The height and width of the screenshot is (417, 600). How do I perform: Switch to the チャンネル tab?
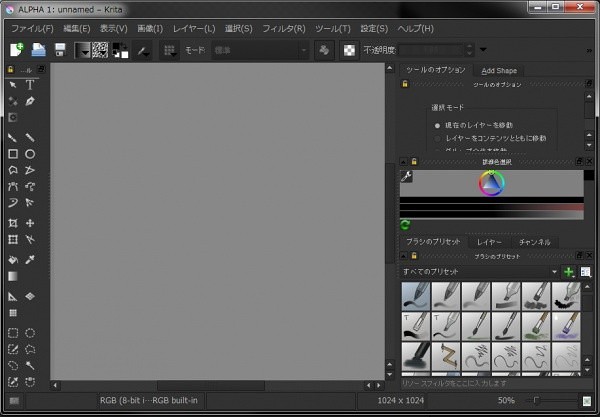[535, 242]
